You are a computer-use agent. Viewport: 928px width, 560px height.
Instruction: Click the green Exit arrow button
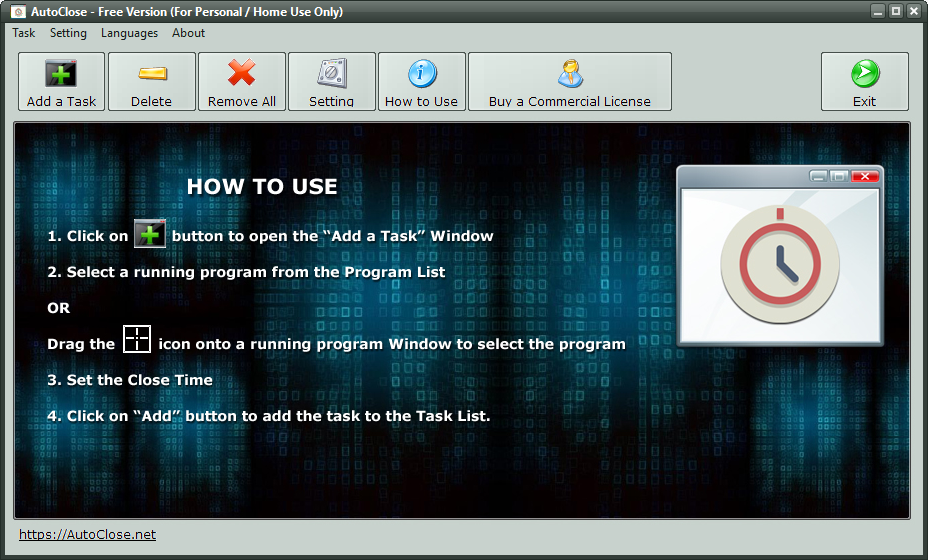[864, 82]
